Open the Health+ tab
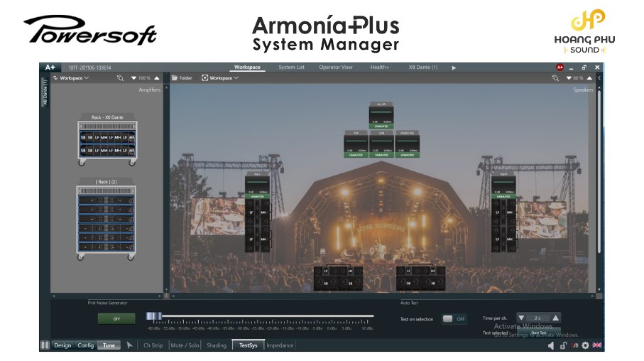The width and height of the screenshot is (644, 361). 379,67
